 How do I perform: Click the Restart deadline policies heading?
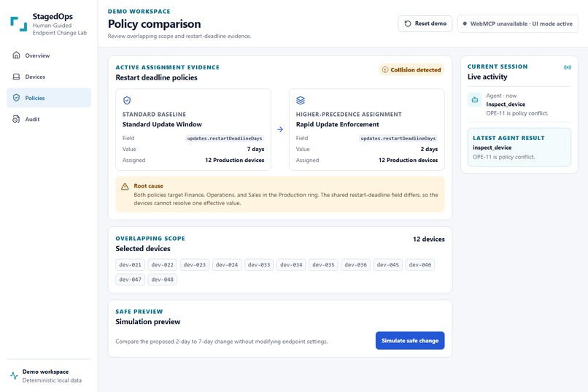[156, 77]
